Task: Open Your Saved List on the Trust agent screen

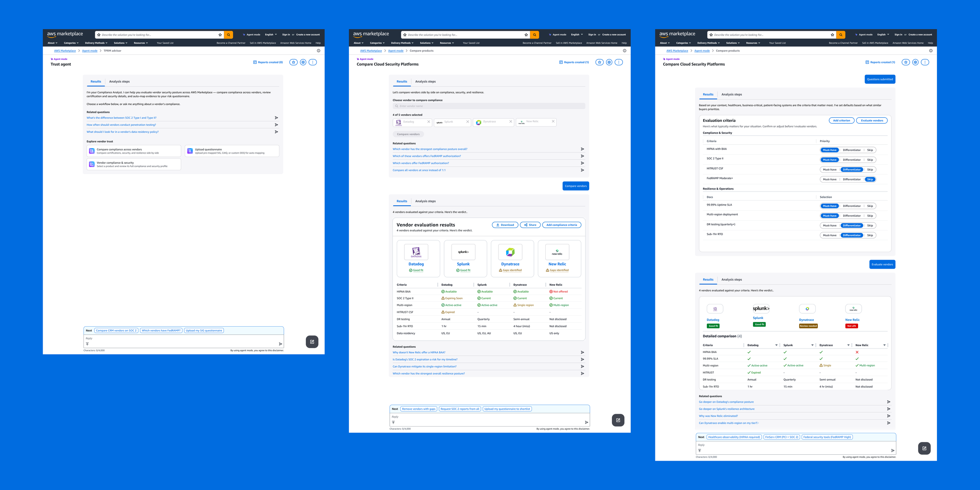Action: click(165, 43)
